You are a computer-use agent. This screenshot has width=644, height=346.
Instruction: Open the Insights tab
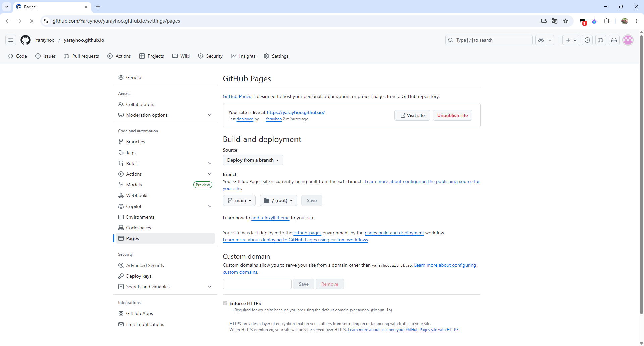click(243, 56)
